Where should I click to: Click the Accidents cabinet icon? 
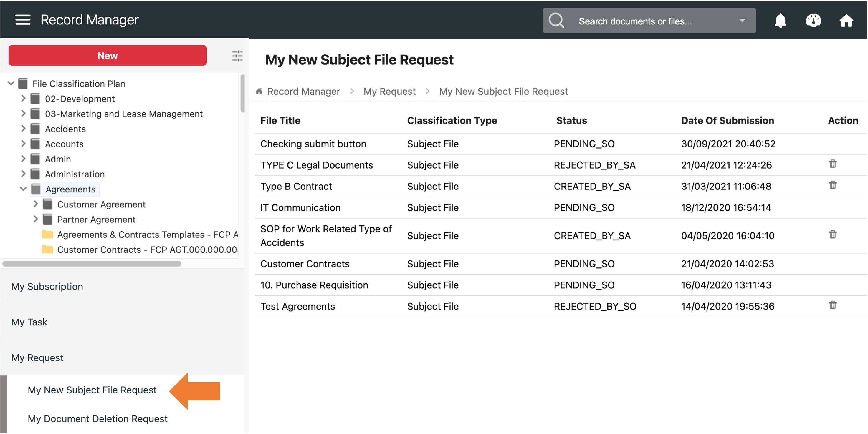35,129
